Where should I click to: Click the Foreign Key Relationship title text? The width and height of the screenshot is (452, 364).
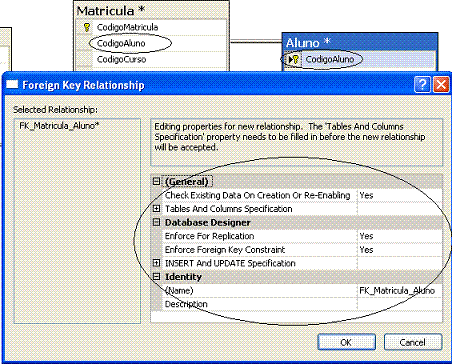click(83, 85)
